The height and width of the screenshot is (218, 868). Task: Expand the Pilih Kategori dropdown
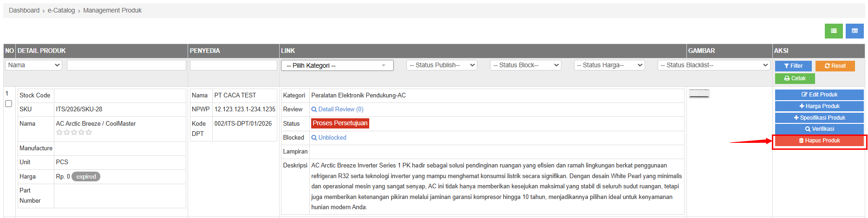click(x=337, y=65)
